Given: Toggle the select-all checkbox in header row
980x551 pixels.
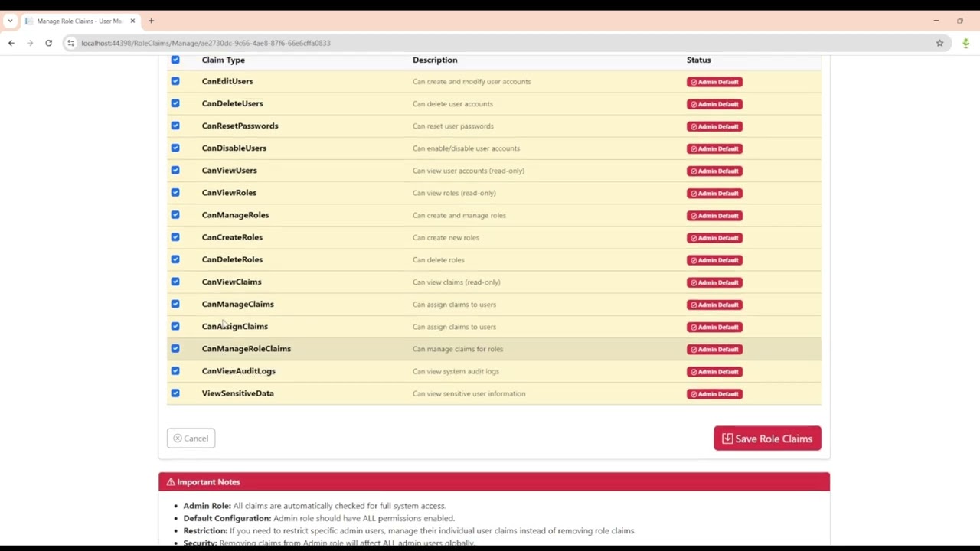Looking at the screenshot, I should (175, 60).
